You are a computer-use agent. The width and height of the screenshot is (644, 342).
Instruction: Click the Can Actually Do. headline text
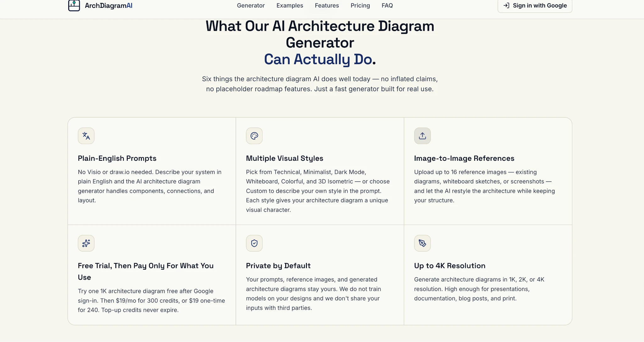pyautogui.click(x=320, y=59)
